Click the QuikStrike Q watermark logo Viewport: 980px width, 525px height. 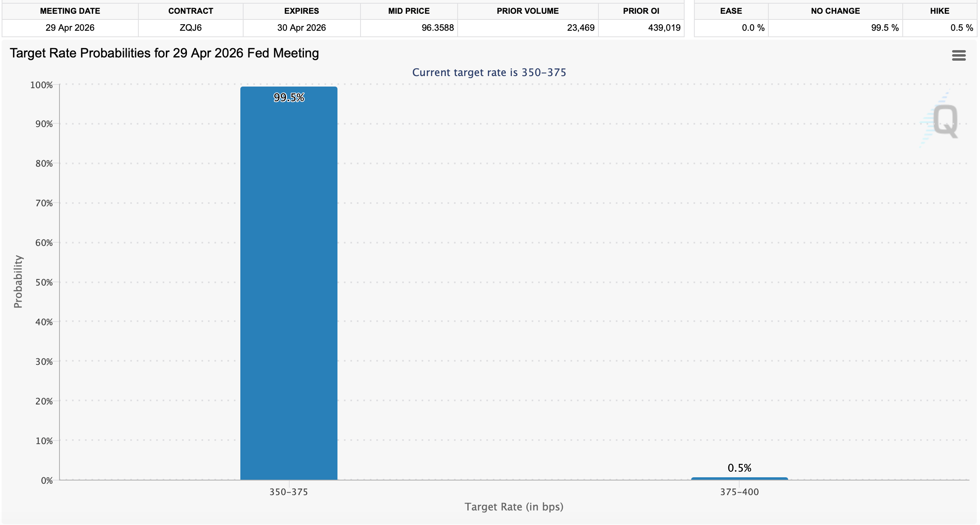[x=944, y=121]
